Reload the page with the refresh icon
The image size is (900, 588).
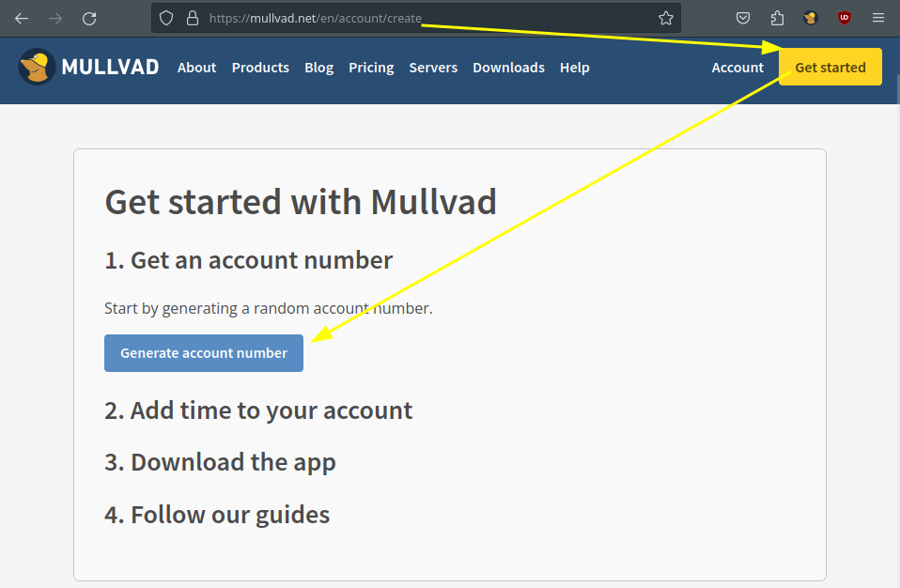pos(89,19)
